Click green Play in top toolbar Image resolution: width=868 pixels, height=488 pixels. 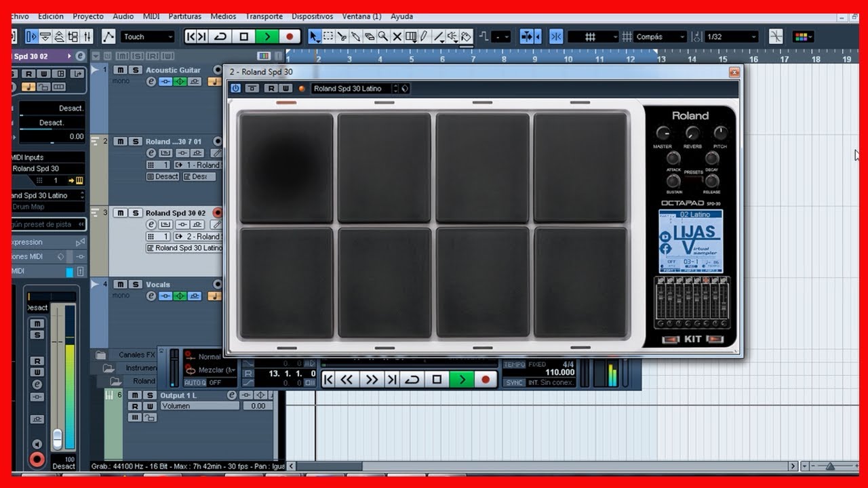point(267,37)
